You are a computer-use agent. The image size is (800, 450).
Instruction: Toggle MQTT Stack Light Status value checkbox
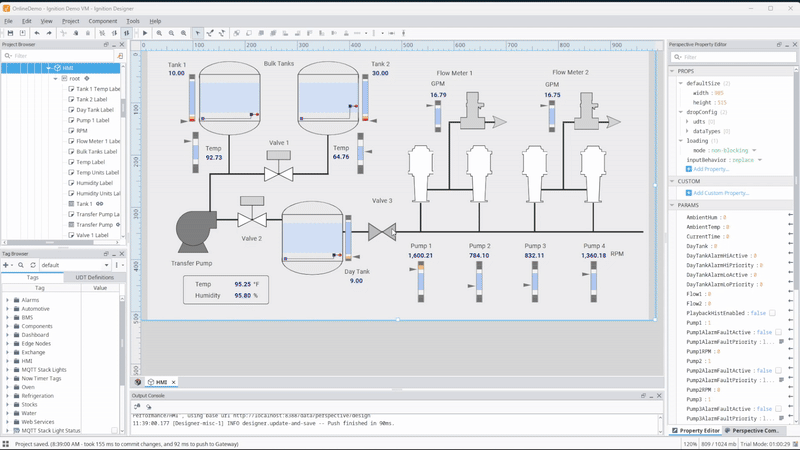[x=114, y=431]
